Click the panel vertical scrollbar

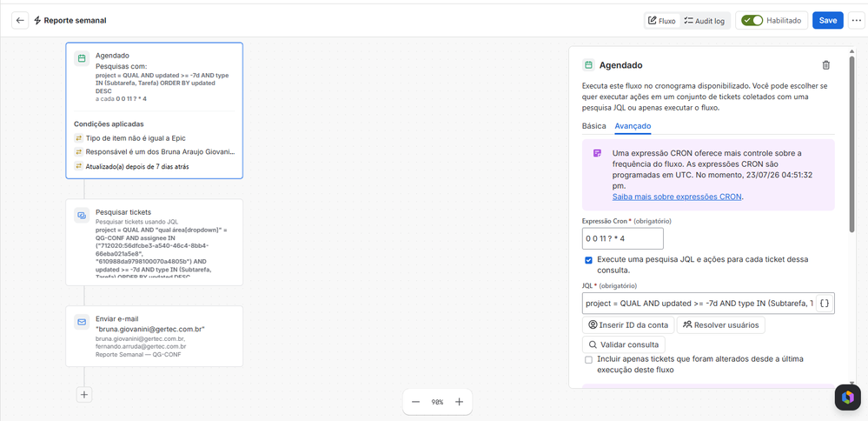pos(852,144)
